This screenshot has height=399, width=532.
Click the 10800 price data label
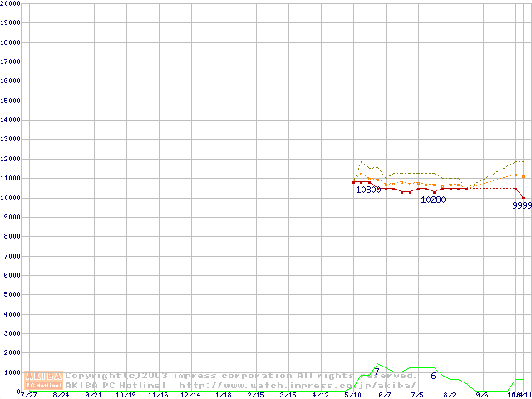click(x=368, y=190)
